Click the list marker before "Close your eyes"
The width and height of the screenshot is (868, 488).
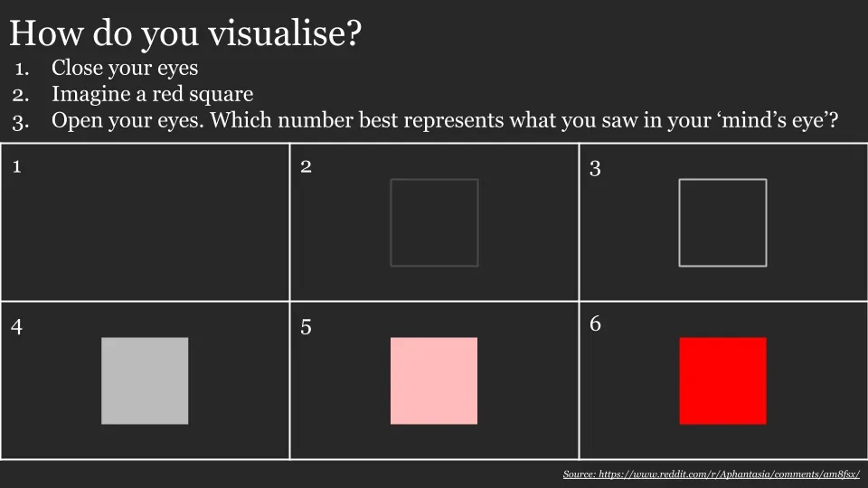22,68
